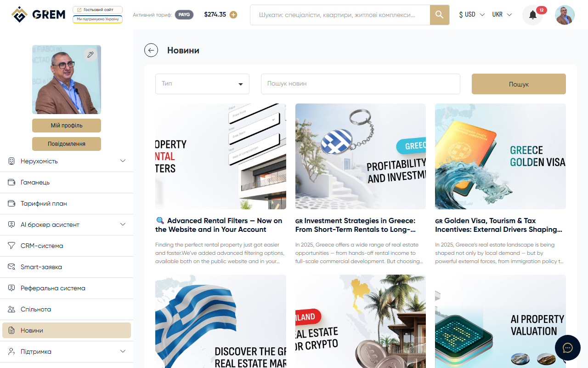
Task: Expand the Нерухомість sidebar section
Action: [67, 161]
